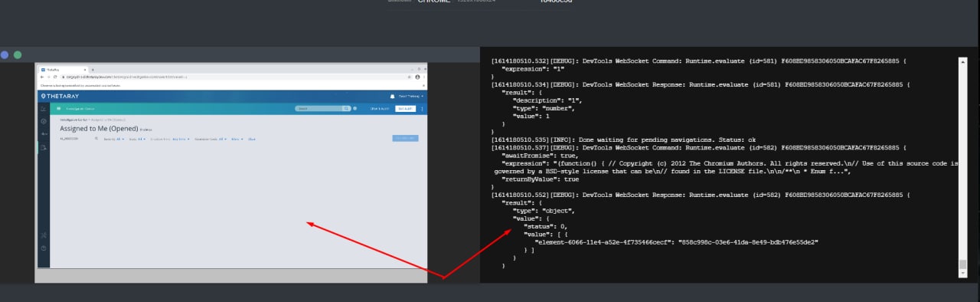
Task: Click the blue circle window dot
Action: [x=5, y=55]
